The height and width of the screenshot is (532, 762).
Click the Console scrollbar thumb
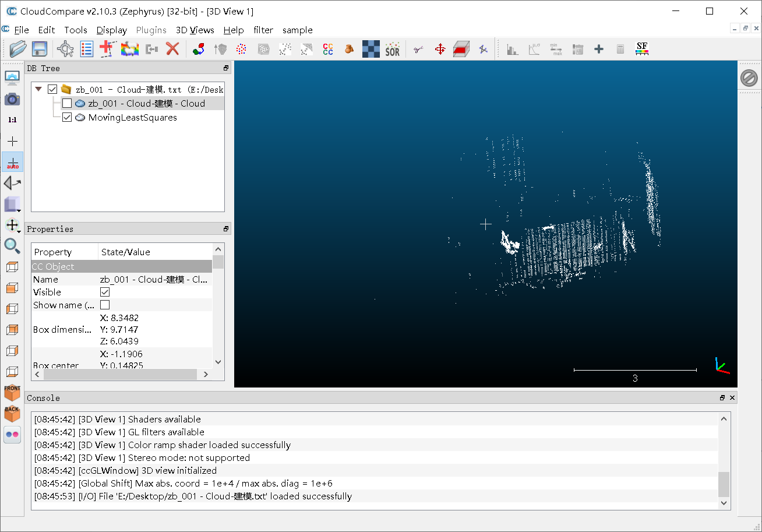(724, 484)
